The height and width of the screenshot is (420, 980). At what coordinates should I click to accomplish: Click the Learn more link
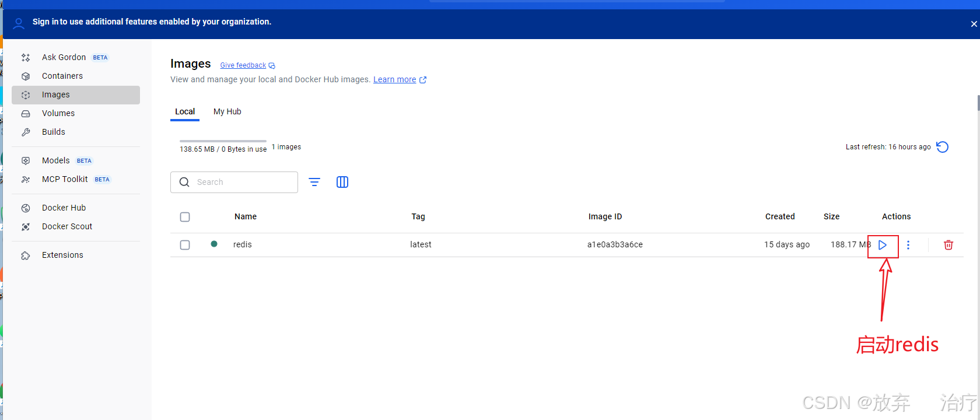point(394,79)
